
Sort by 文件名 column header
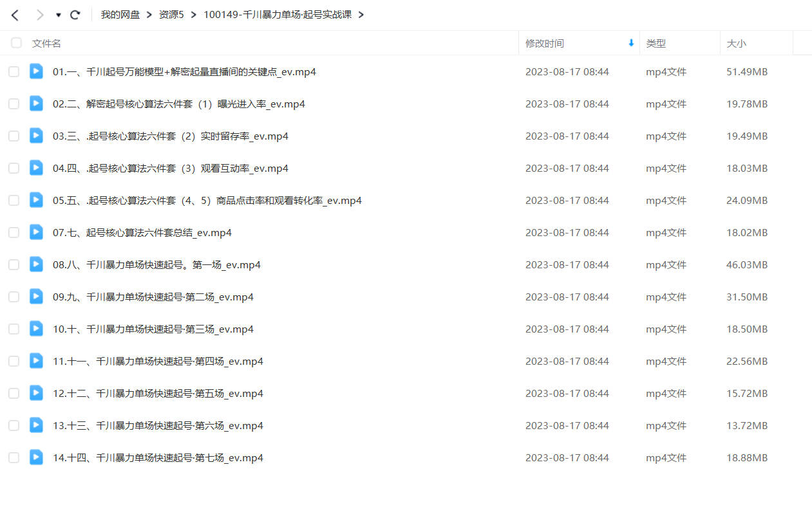pos(47,43)
